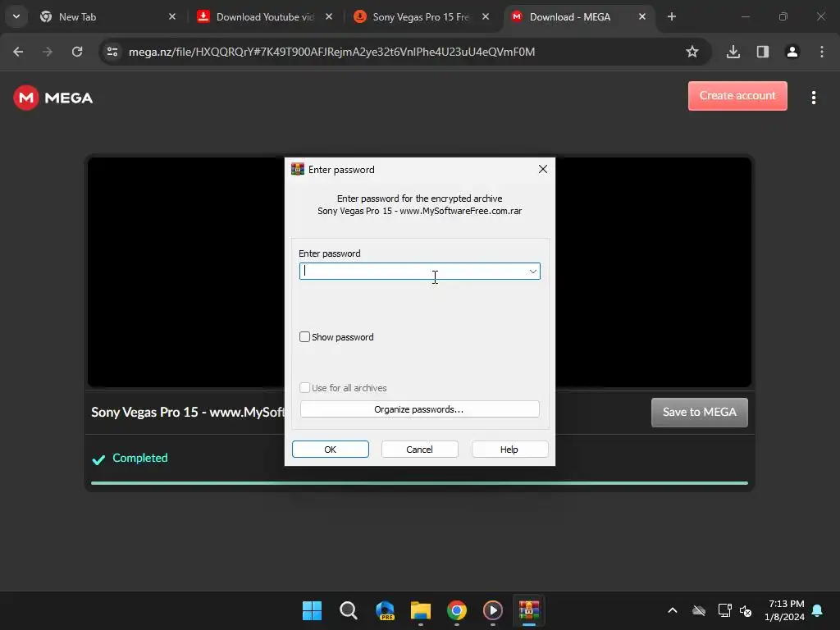Image resolution: width=840 pixels, height=630 pixels.
Task: Close the Sony Vegas Pro 15 tab
Action: pos(486,16)
